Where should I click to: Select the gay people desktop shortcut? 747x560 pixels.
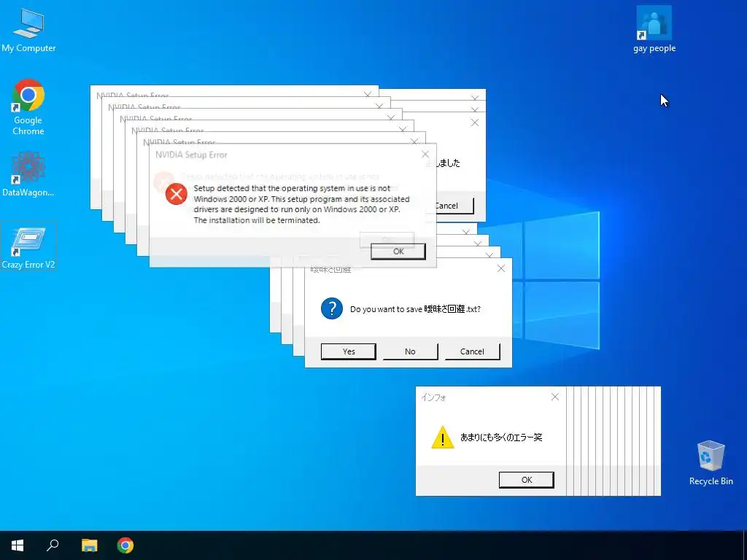click(x=654, y=29)
